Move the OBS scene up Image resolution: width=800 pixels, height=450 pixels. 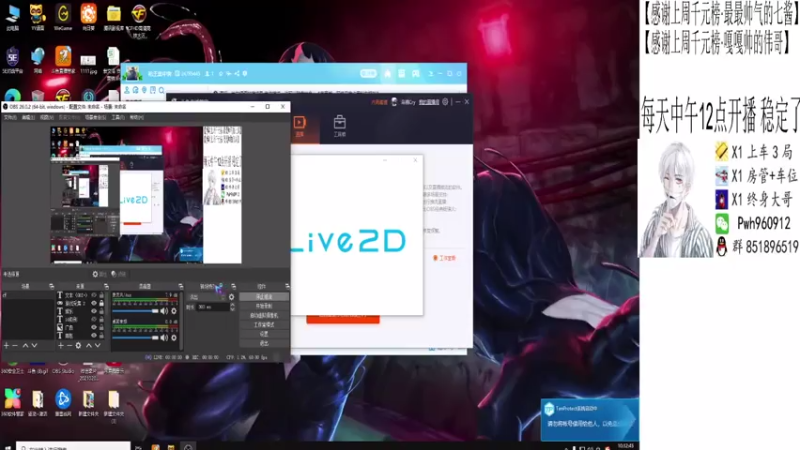point(25,345)
